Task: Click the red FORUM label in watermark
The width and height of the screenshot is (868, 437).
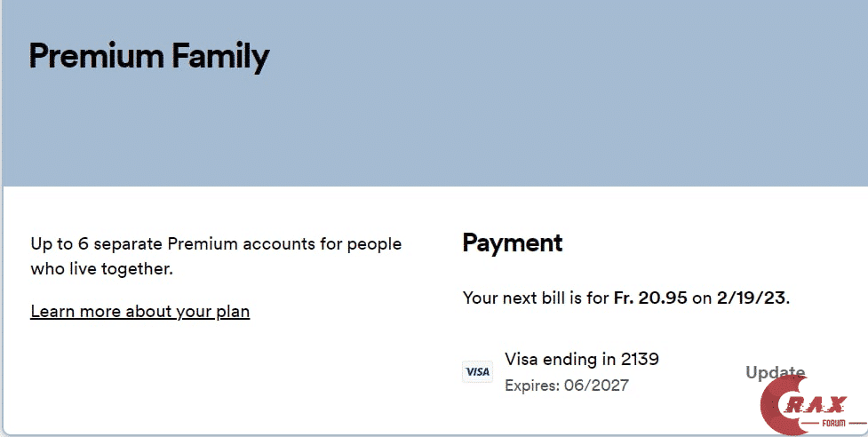Action: (x=836, y=424)
